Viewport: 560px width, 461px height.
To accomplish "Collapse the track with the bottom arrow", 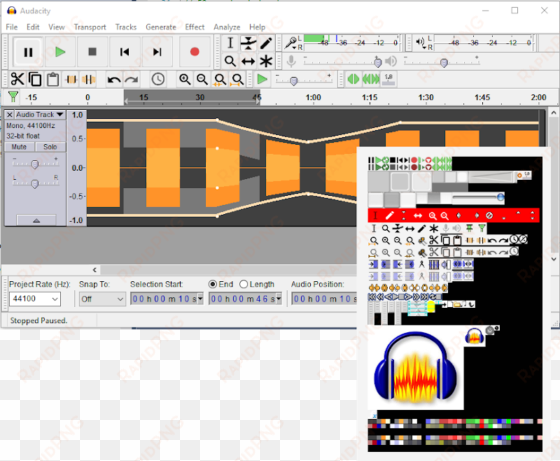I will pyautogui.click(x=36, y=220).
